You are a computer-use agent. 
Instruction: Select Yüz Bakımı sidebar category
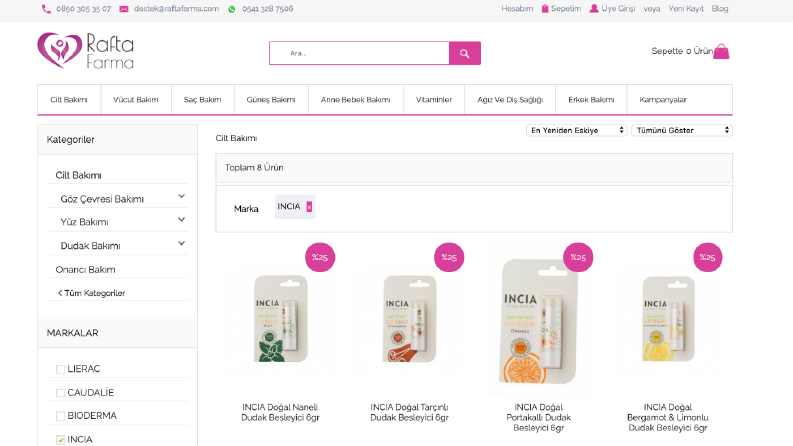pyautogui.click(x=84, y=222)
